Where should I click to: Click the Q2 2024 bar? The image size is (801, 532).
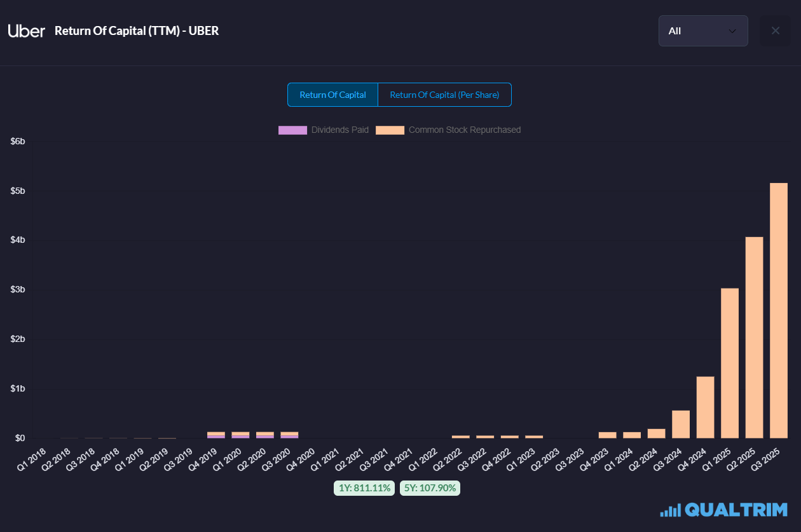656,433
